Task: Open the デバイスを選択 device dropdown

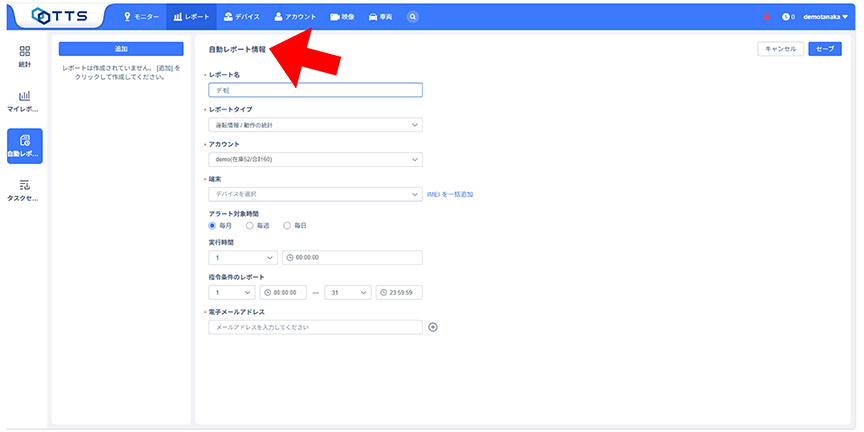Action: click(x=315, y=193)
